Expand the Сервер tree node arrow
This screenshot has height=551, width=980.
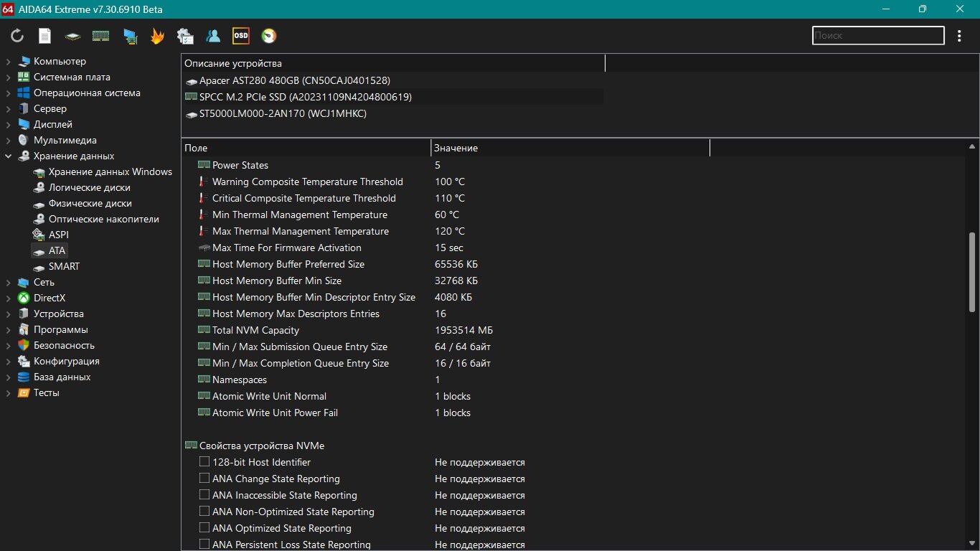point(8,108)
